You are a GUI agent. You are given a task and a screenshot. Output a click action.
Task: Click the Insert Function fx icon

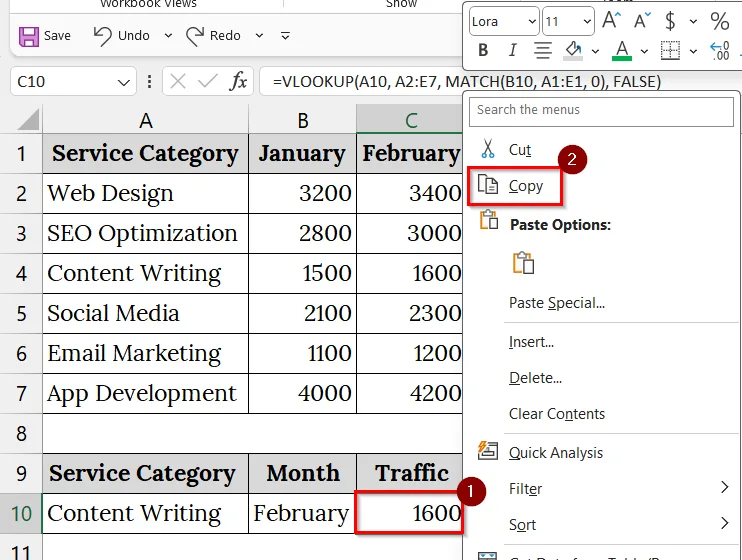(238, 81)
